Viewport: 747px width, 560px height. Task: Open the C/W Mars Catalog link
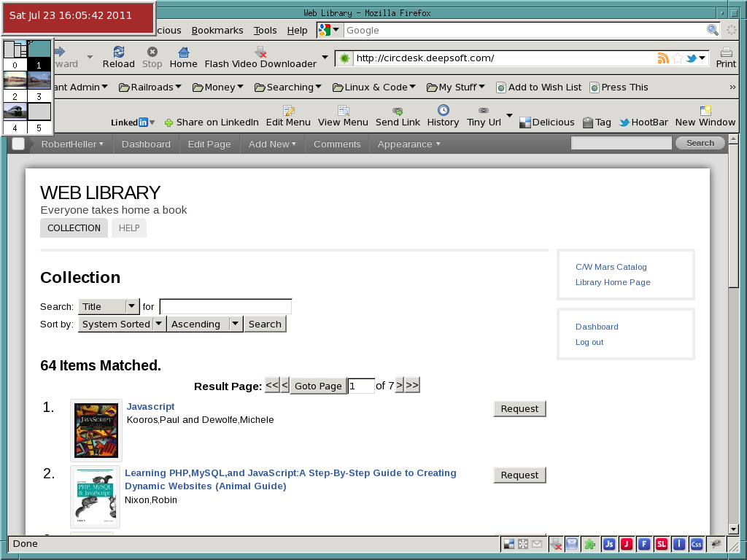click(611, 267)
